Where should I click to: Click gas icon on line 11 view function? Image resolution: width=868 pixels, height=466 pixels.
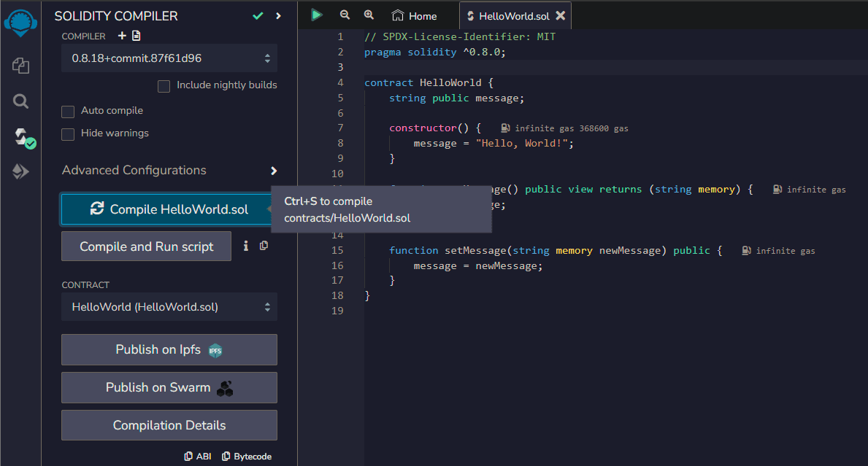point(777,189)
